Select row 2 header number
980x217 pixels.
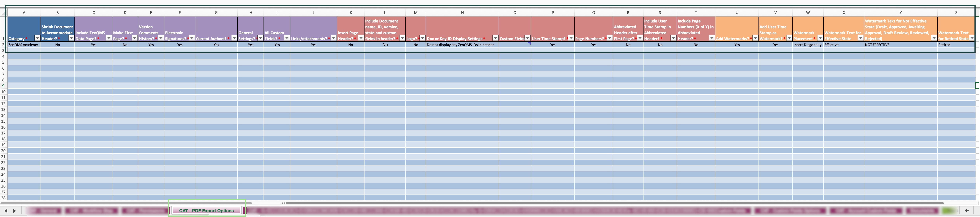point(4,45)
